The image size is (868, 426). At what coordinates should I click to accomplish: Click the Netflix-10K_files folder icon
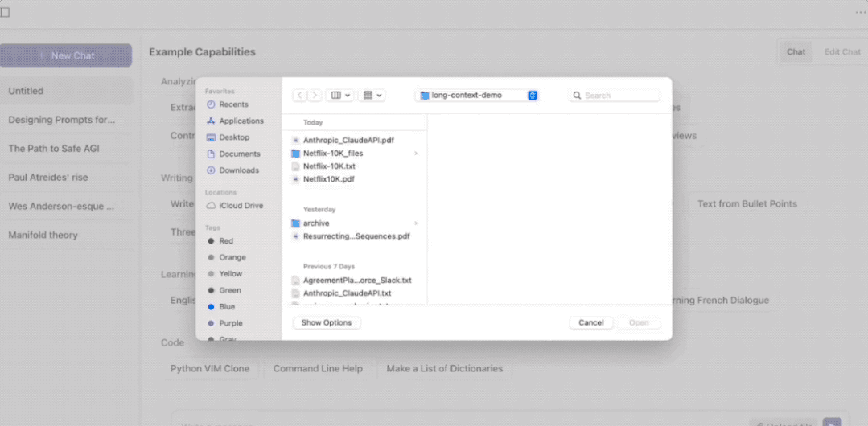295,154
